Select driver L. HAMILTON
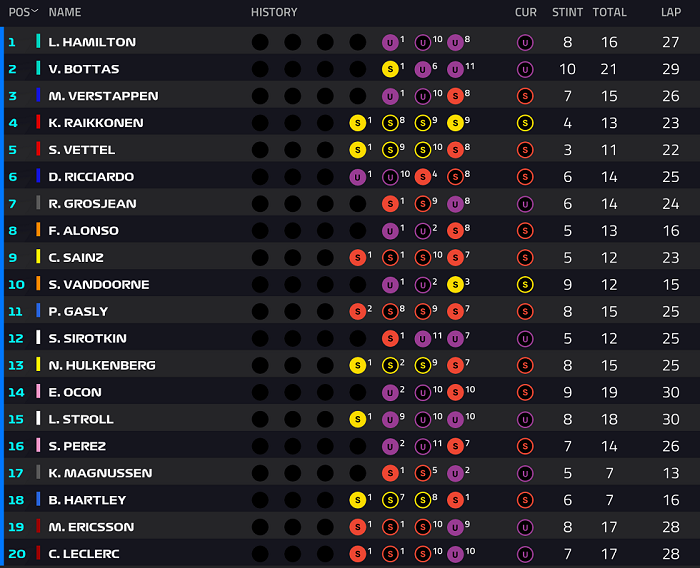The height and width of the screenshot is (568, 700). (92, 42)
